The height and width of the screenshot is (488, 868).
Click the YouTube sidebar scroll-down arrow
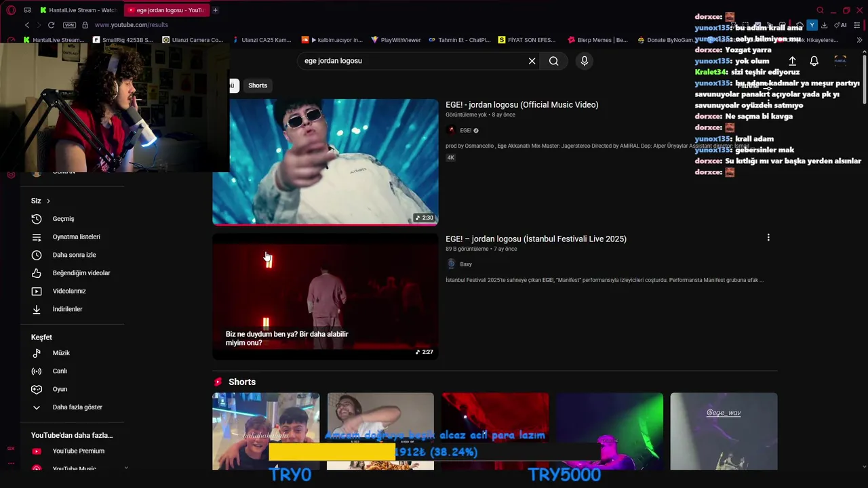126,468
